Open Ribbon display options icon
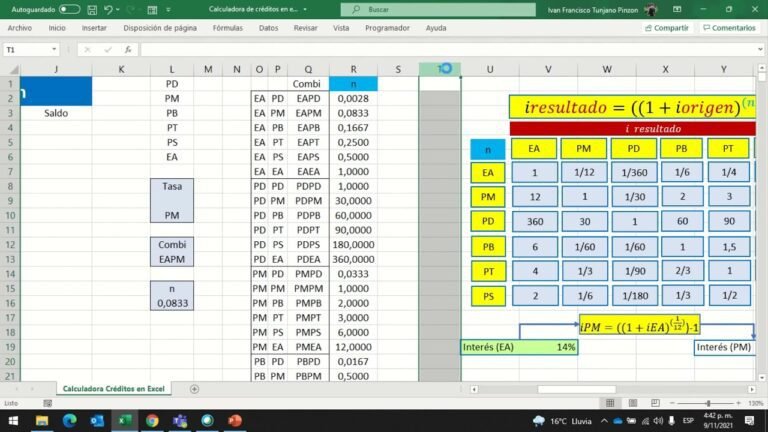 [677, 9]
